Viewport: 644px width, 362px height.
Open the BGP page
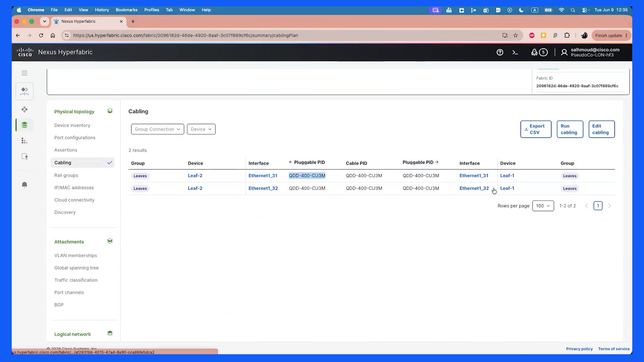point(59,305)
